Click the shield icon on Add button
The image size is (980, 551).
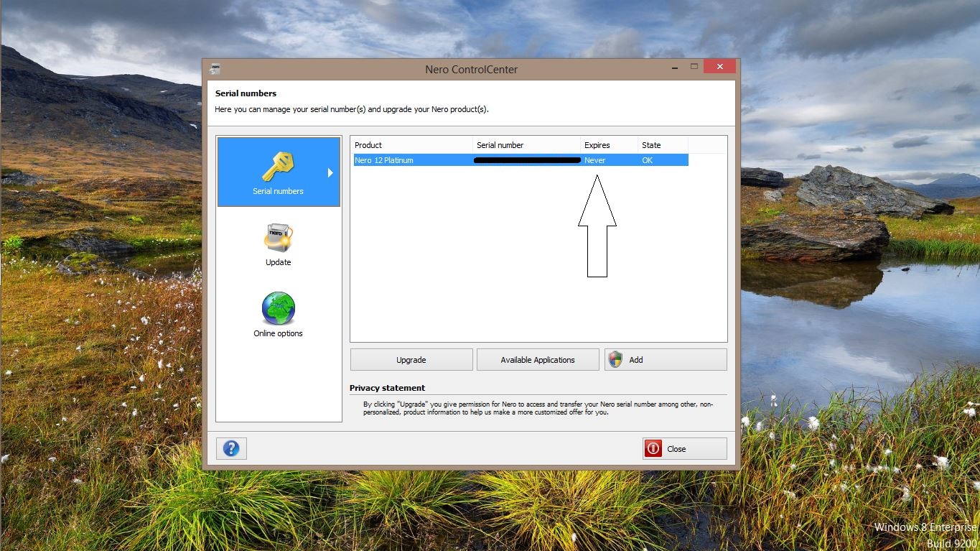point(615,360)
